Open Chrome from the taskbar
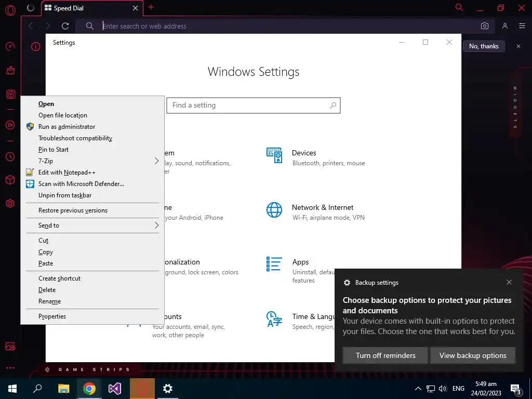 coord(89,389)
